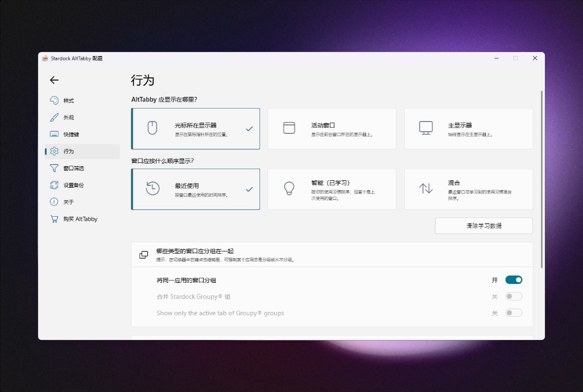Choose 活动窗口 as the display location
This screenshot has width=583, height=392.
(x=332, y=129)
